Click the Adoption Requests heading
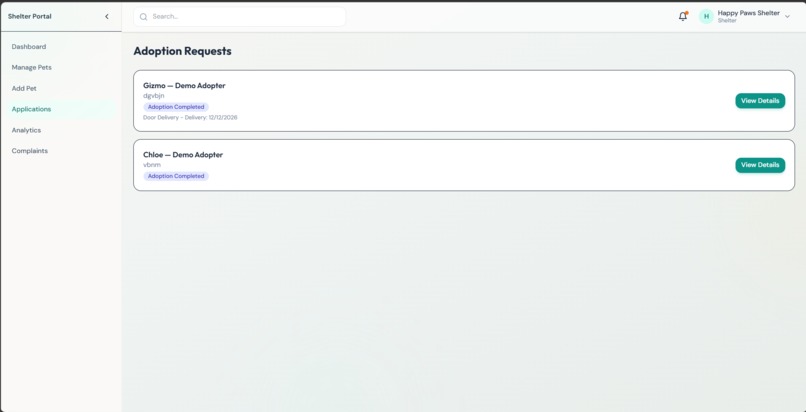806x412 pixels. point(182,51)
